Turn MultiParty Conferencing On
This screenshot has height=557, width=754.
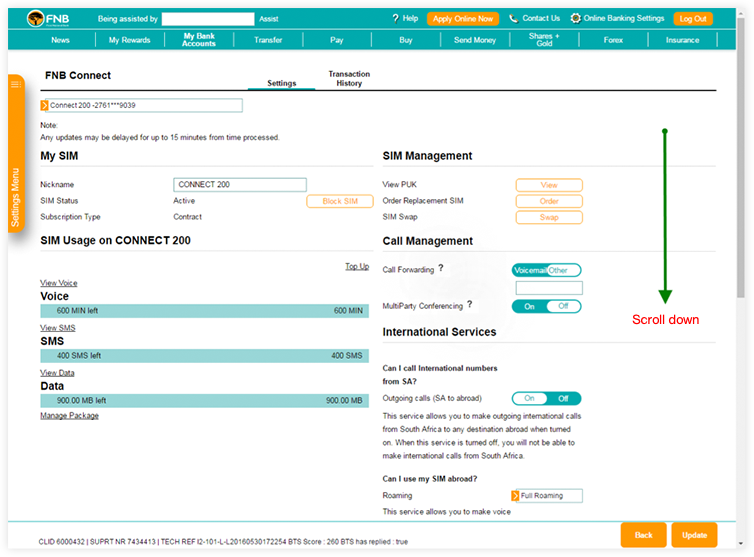pos(529,306)
